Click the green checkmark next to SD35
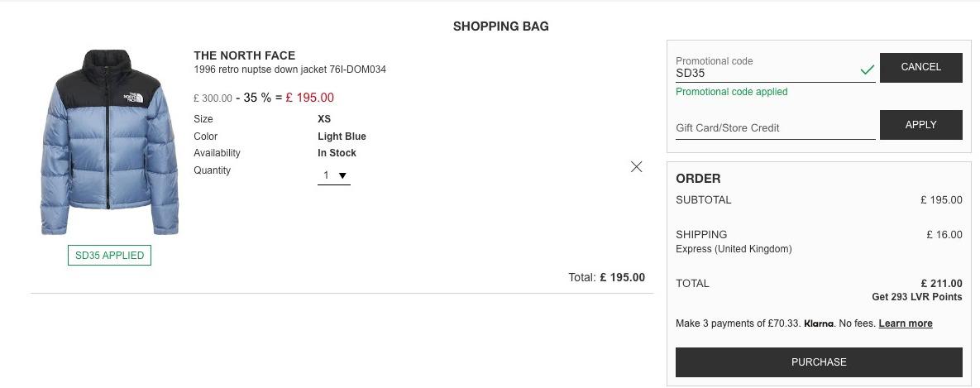Screen dimensions: 980x388 pyautogui.click(x=867, y=70)
